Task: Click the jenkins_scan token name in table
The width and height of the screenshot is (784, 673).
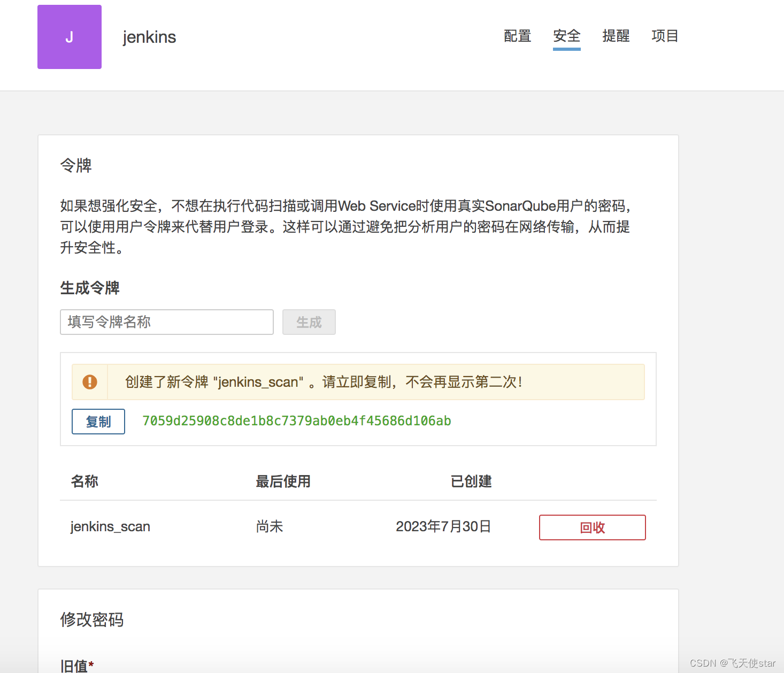Action: [110, 526]
